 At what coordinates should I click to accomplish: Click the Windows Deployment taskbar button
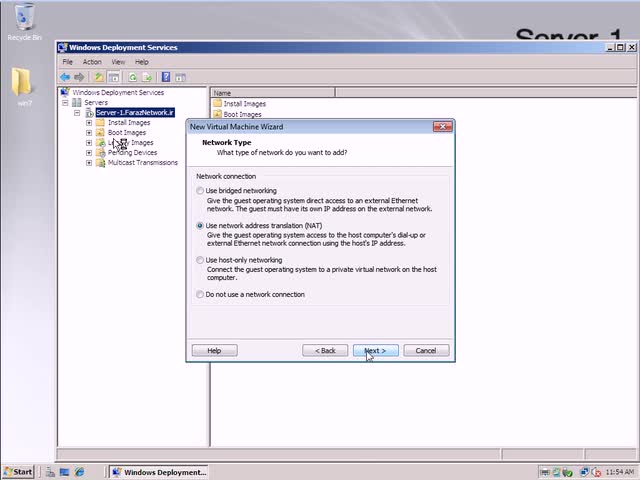pos(159,472)
